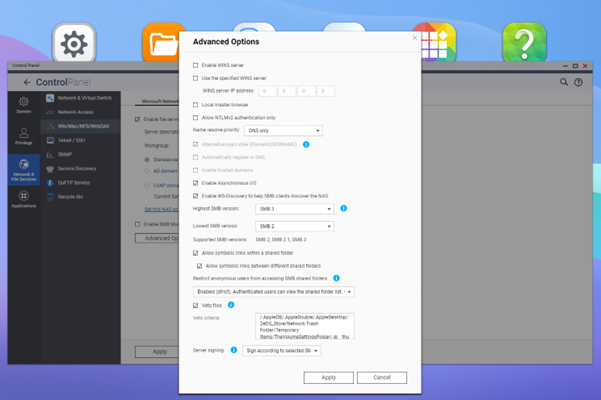Open the Applications category in sidebar
Screen dimensions: 601x400
click(x=24, y=200)
